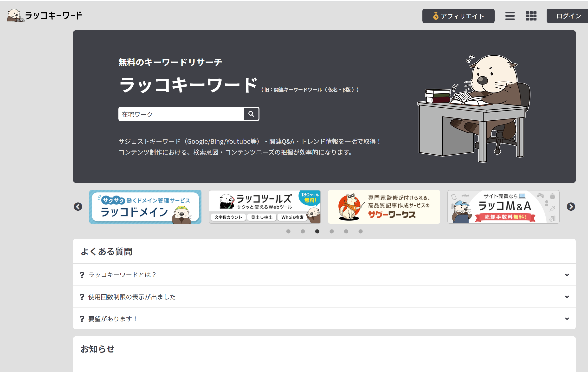
Task: Click the ラッコキーワード otter logo in header
Action: click(x=45, y=15)
